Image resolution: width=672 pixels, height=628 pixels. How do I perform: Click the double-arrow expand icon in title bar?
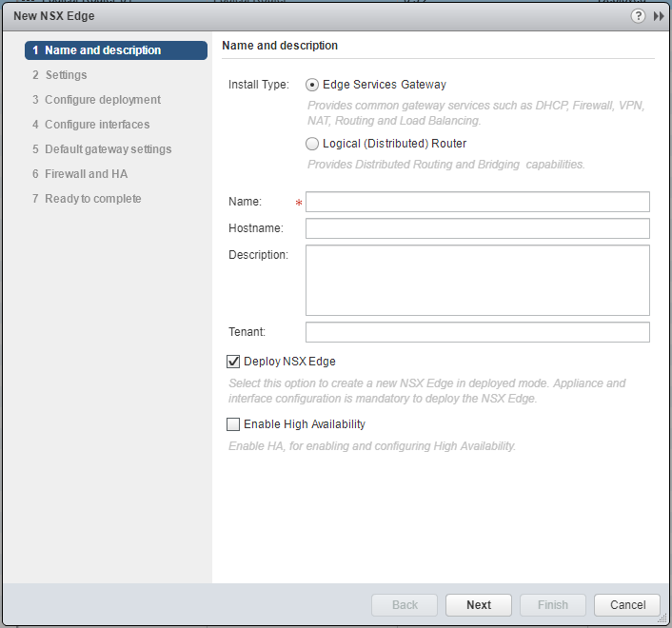tap(658, 16)
